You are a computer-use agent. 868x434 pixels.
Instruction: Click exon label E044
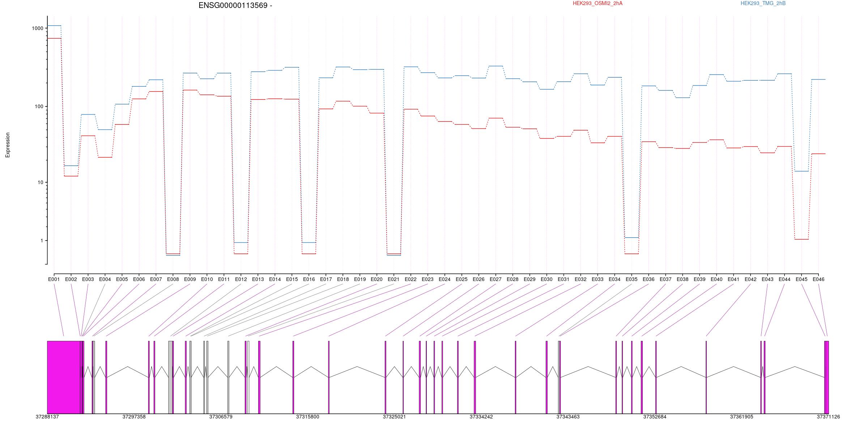tap(784, 280)
